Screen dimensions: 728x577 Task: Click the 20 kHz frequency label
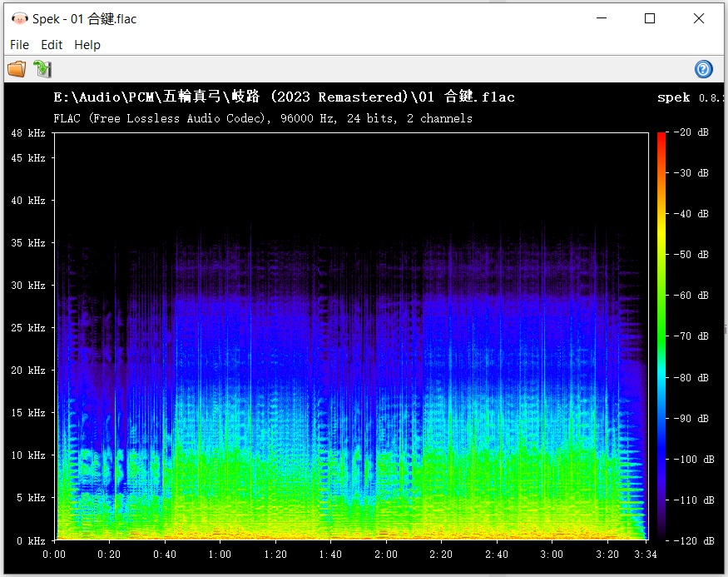point(28,371)
